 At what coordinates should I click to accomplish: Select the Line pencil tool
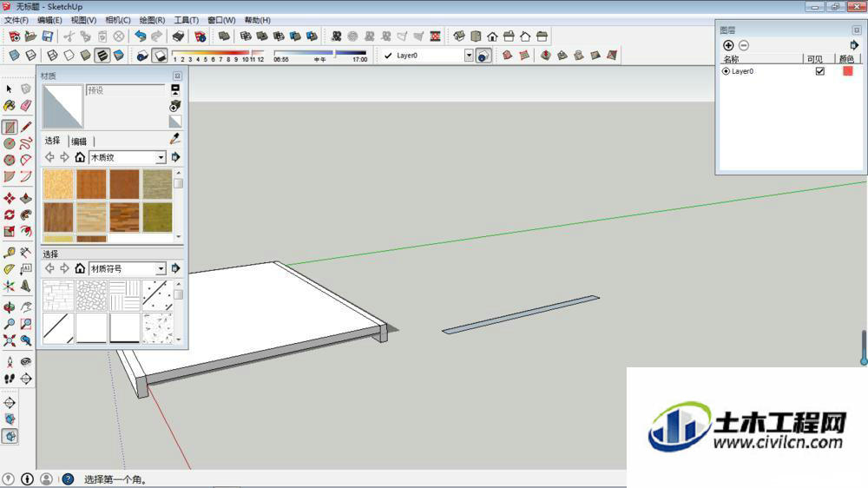[x=26, y=128]
